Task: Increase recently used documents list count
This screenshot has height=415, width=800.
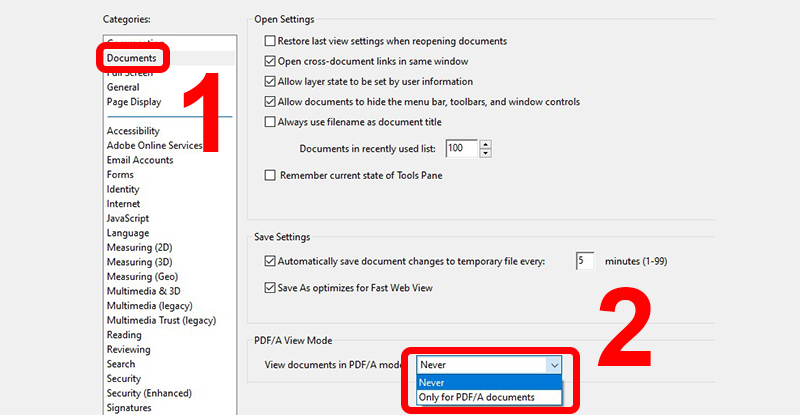Action: pos(485,144)
